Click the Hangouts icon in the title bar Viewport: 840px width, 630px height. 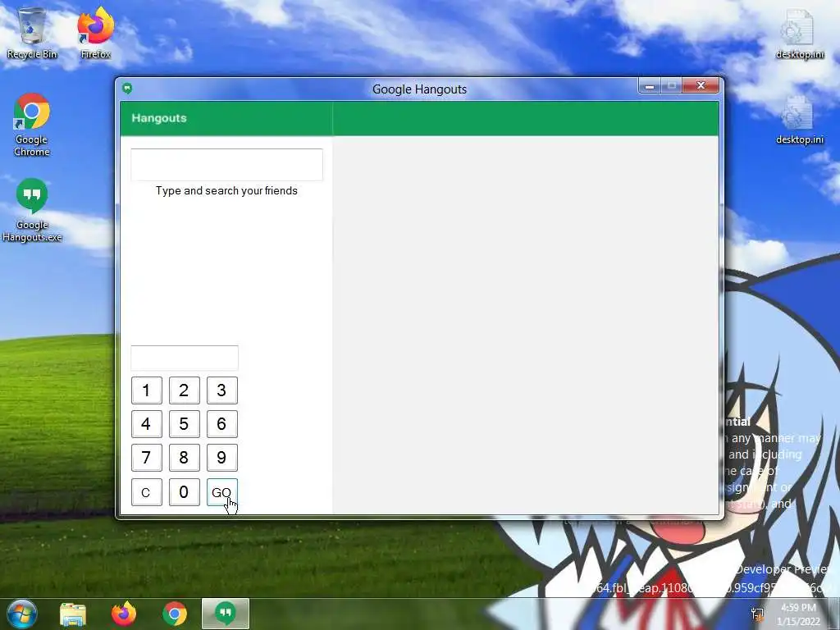(127, 89)
